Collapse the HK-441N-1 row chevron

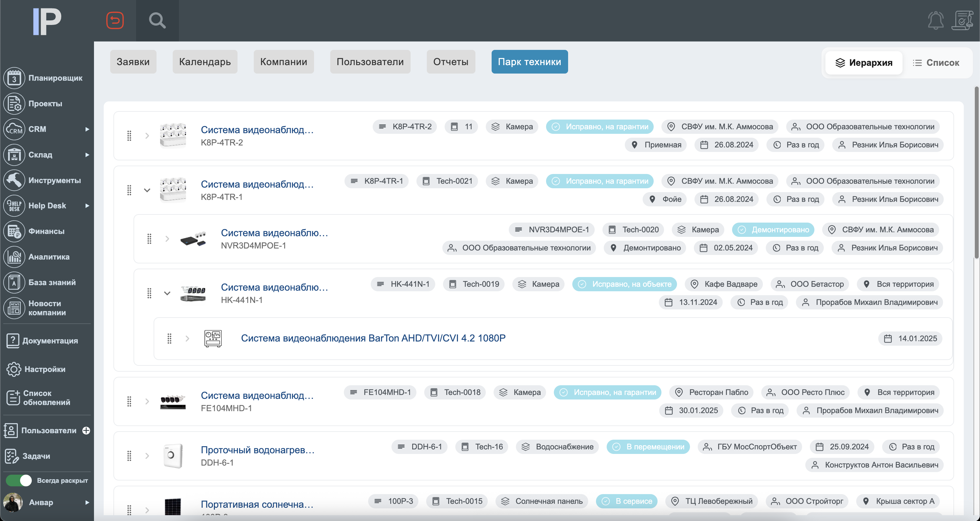[x=167, y=293]
